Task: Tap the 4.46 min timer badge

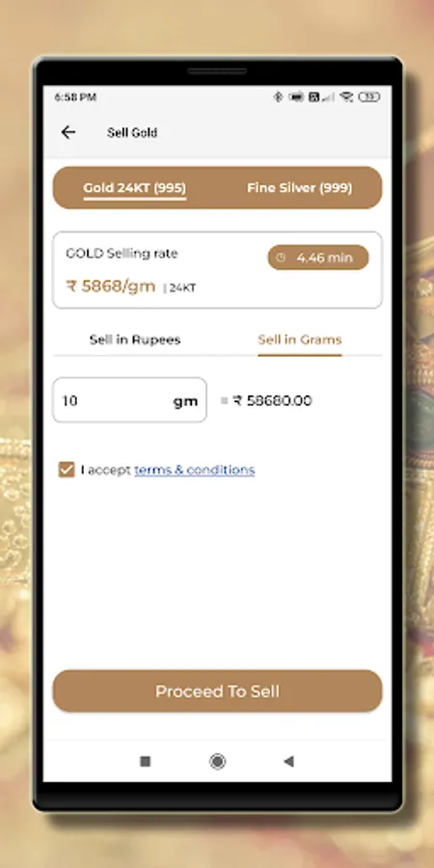Action: pyautogui.click(x=318, y=258)
